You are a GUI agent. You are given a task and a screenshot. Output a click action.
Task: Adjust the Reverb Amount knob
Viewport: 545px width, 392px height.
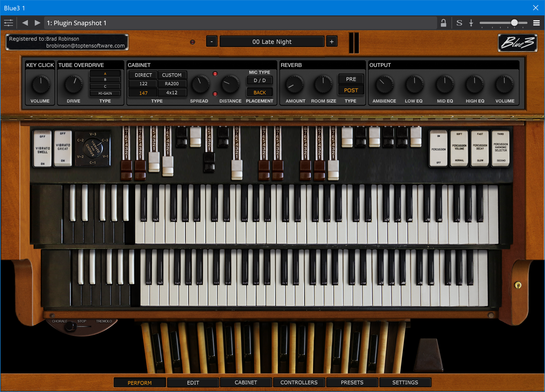tap(294, 85)
